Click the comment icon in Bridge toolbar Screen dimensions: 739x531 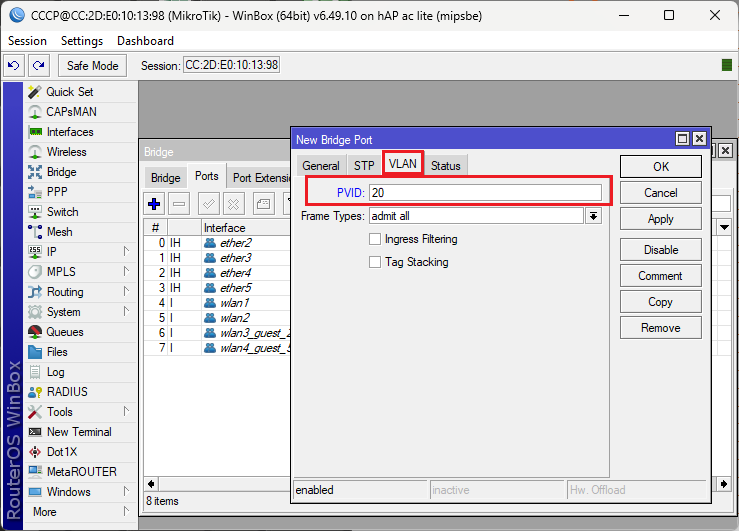[x=263, y=204]
